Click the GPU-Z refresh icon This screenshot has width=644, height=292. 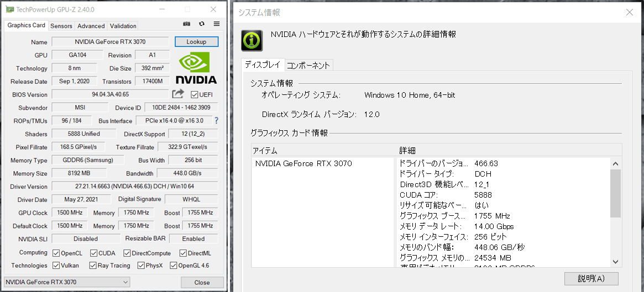(x=202, y=24)
